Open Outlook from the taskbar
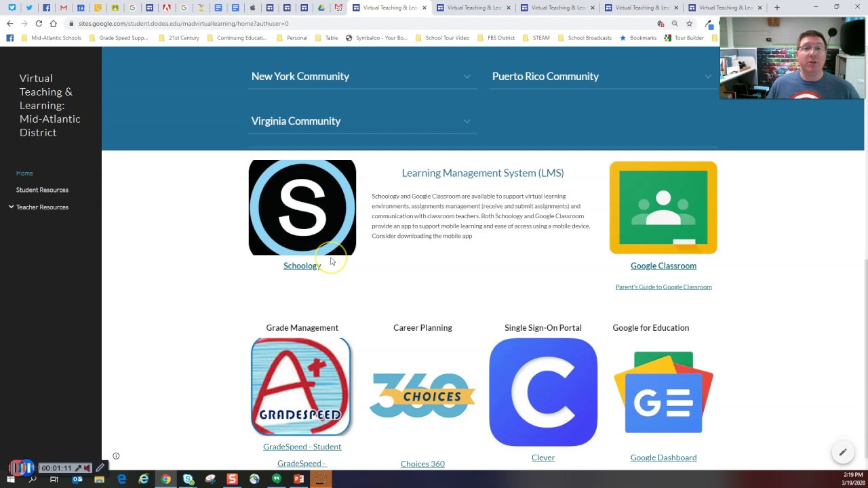Image resolution: width=868 pixels, height=488 pixels. click(x=77, y=479)
